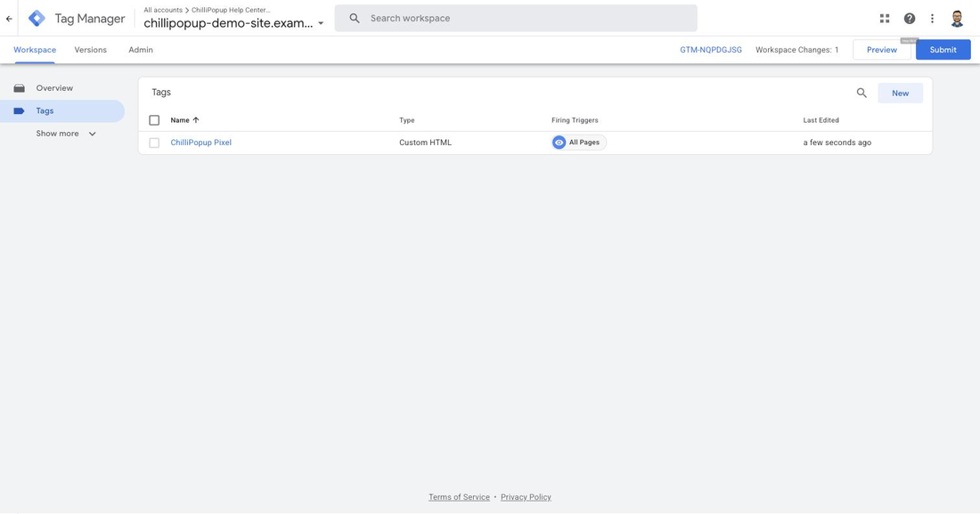Open the user account avatar
This screenshot has width=980, height=514.
coord(957,19)
